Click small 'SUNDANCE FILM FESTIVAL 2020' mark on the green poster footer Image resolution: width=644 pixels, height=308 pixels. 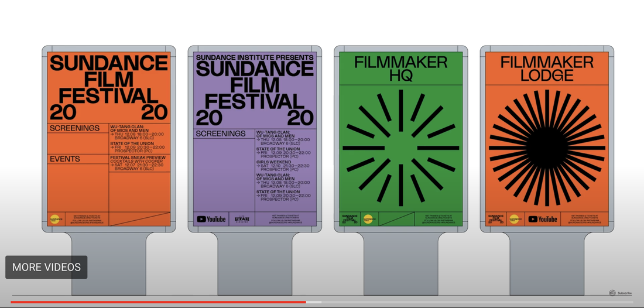pyautogui.click(x=350, y=219)
